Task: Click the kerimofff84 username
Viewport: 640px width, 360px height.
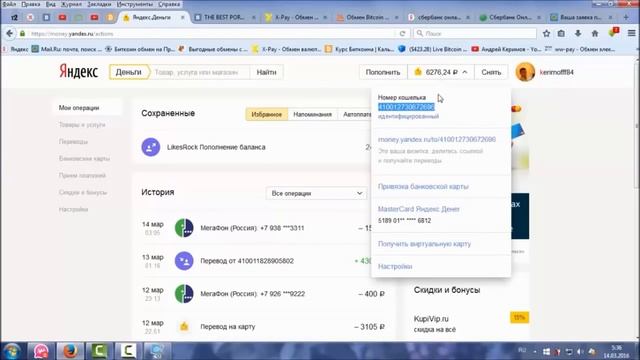Action: coord(556,72)
